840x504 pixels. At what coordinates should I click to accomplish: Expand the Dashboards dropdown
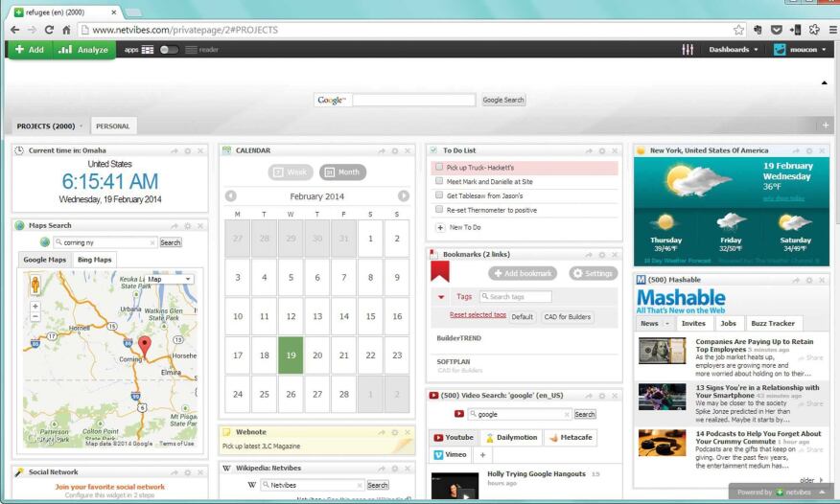pos(734,50)
